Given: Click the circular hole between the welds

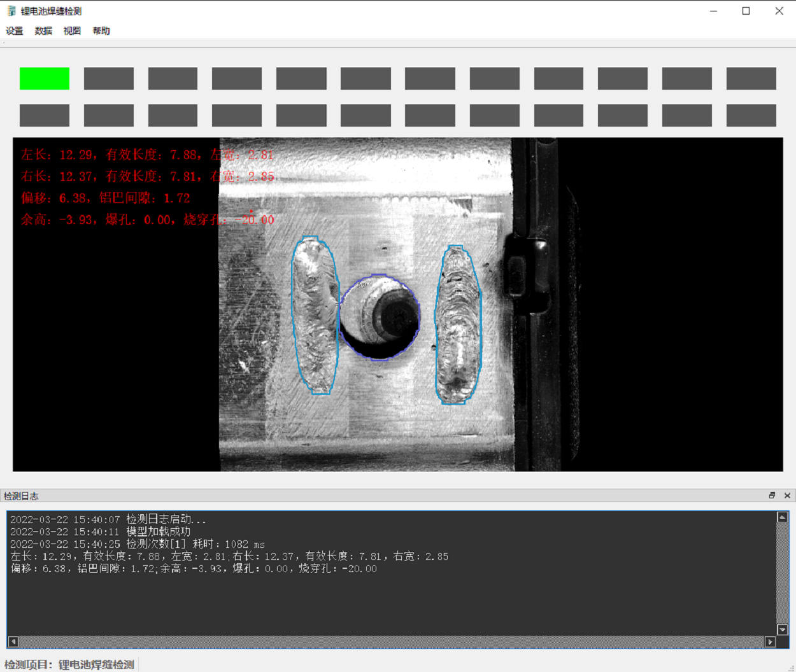Looking at the screenshot, I should click(x=380, y=317).
